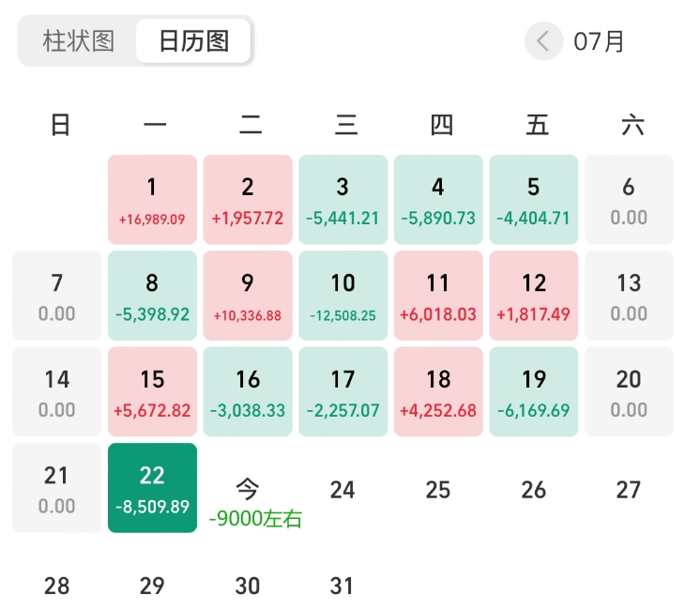700x609 pixels.
Task: Select day 26 in calendar
Action: 534,490
